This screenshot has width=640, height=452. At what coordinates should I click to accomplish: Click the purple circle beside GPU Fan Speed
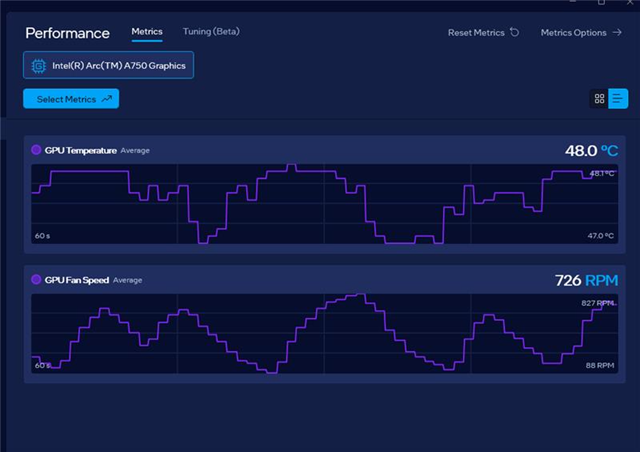point(37,280)
